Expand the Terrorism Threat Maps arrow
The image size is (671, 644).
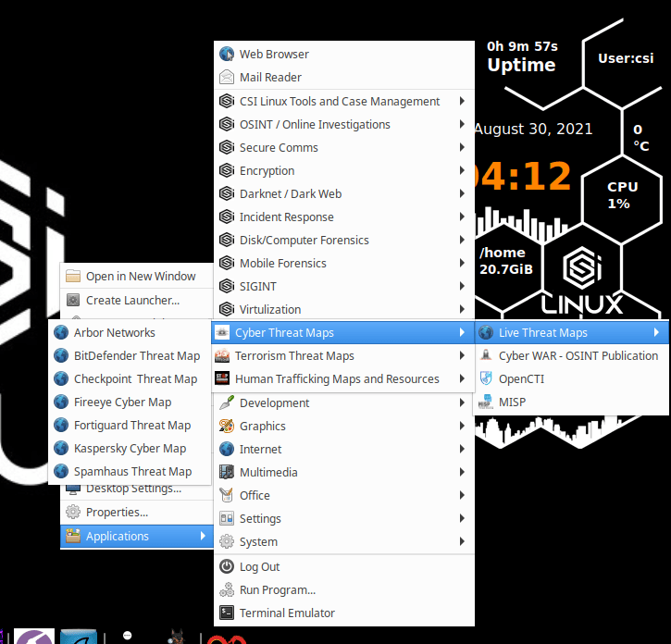[x=462, y=355]
